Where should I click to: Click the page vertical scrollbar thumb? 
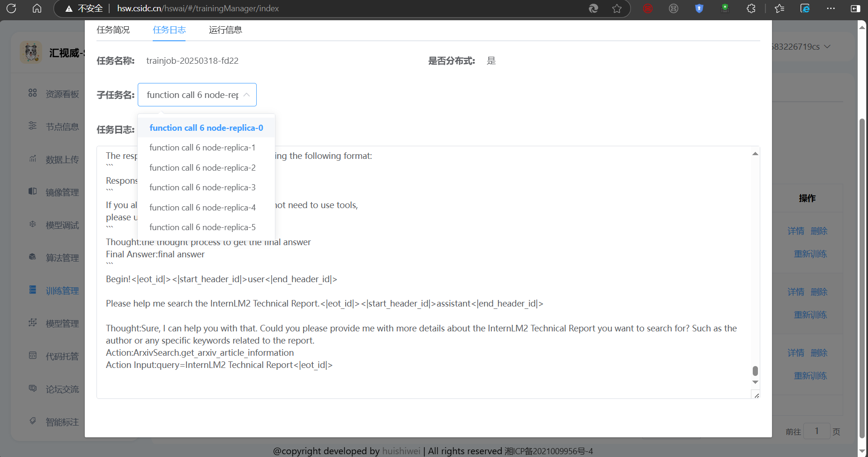pos(862,279)
